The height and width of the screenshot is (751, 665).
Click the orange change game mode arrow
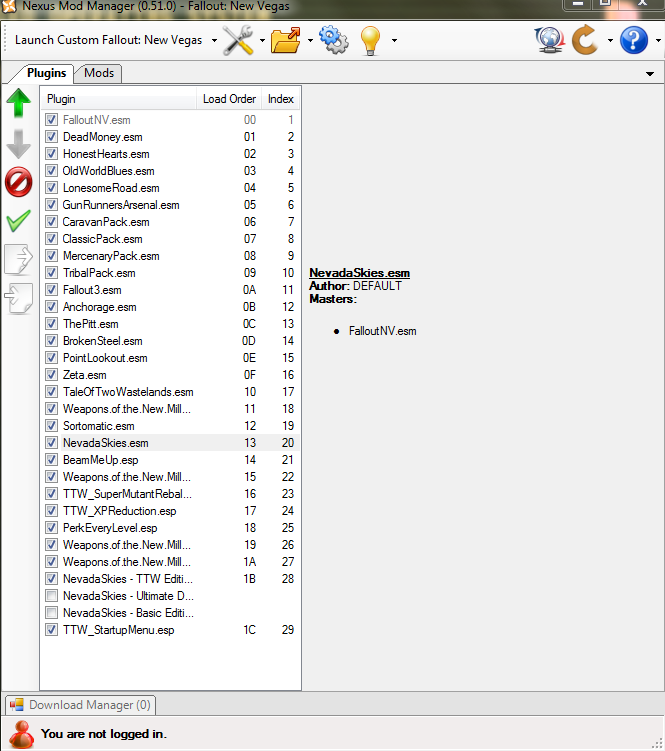pos(585,40)
